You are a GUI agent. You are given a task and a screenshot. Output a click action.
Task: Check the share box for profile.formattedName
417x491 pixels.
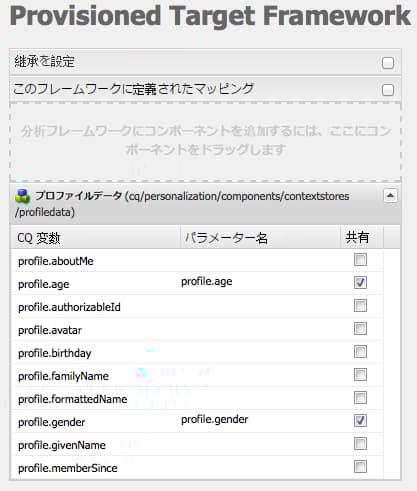[x=360, y=398]
